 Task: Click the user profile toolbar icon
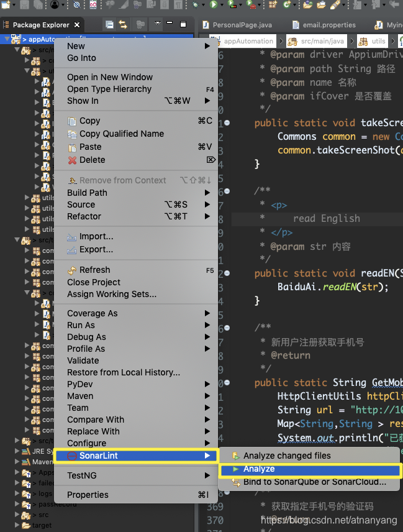pos(55,4)
